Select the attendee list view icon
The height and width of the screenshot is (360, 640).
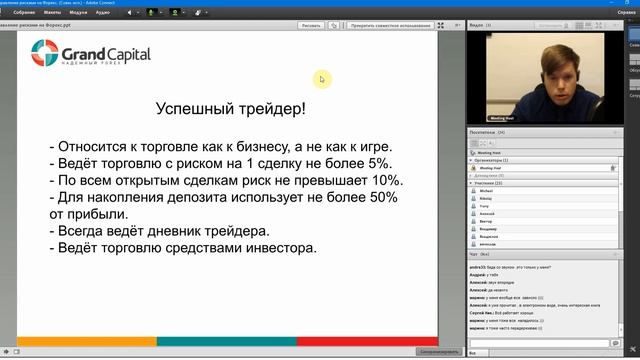(474, 143)
